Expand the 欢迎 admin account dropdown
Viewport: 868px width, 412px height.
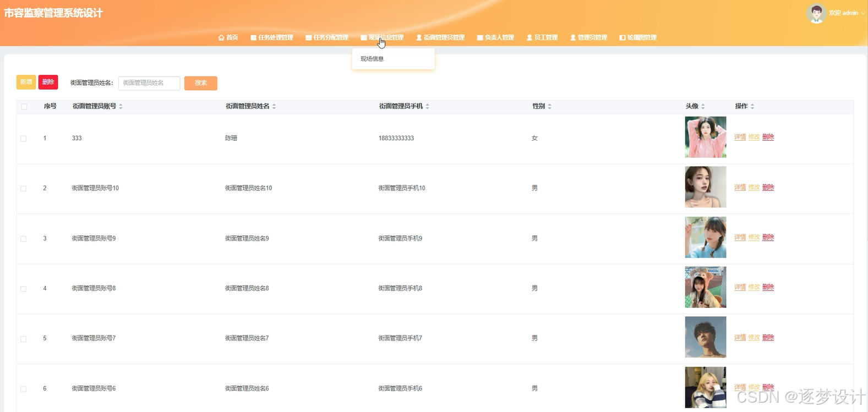coord(847,13)
